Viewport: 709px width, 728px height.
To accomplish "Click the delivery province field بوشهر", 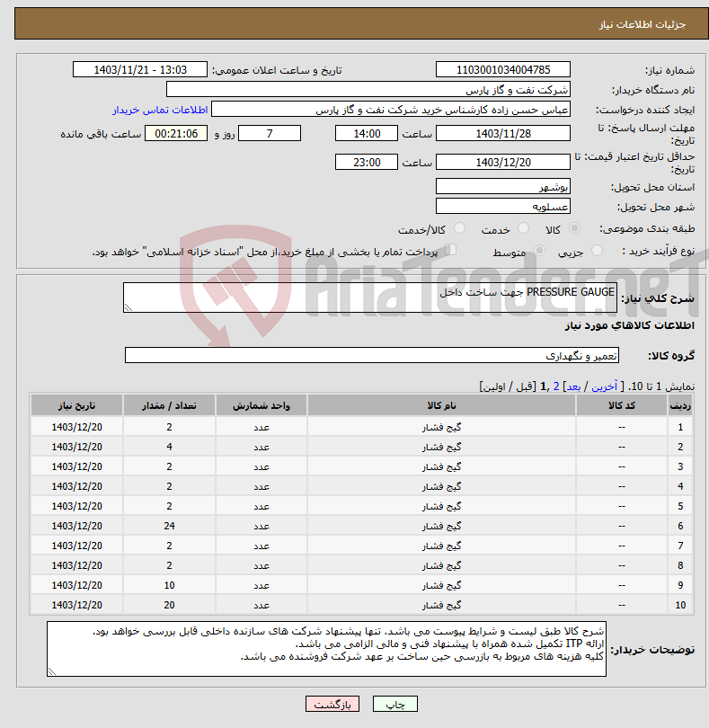I will pyautogui.click(x=503, y=187).
